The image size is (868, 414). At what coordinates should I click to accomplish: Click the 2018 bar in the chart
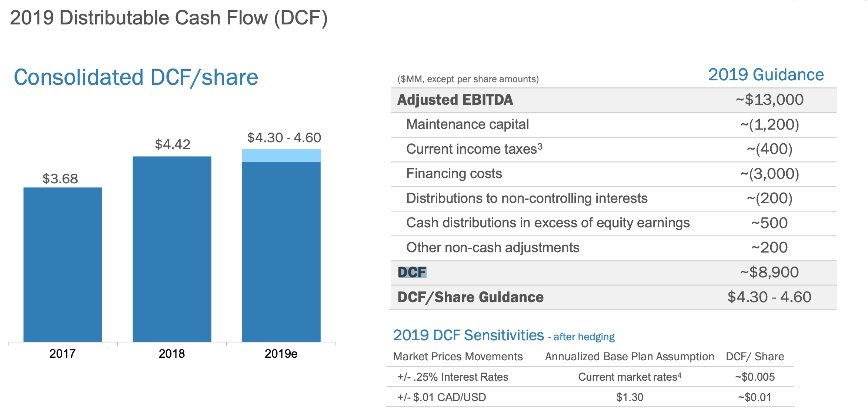(x=172, y=249)
